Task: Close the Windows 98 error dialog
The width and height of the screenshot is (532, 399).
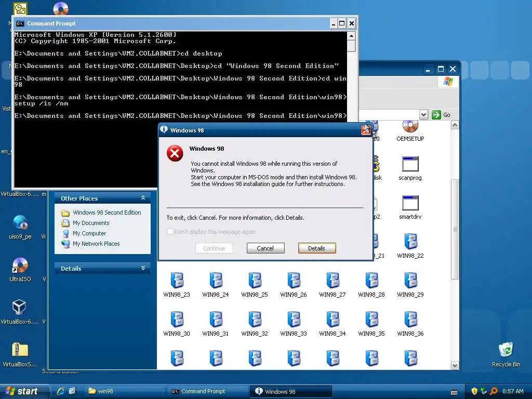Action: pos(366,130)
